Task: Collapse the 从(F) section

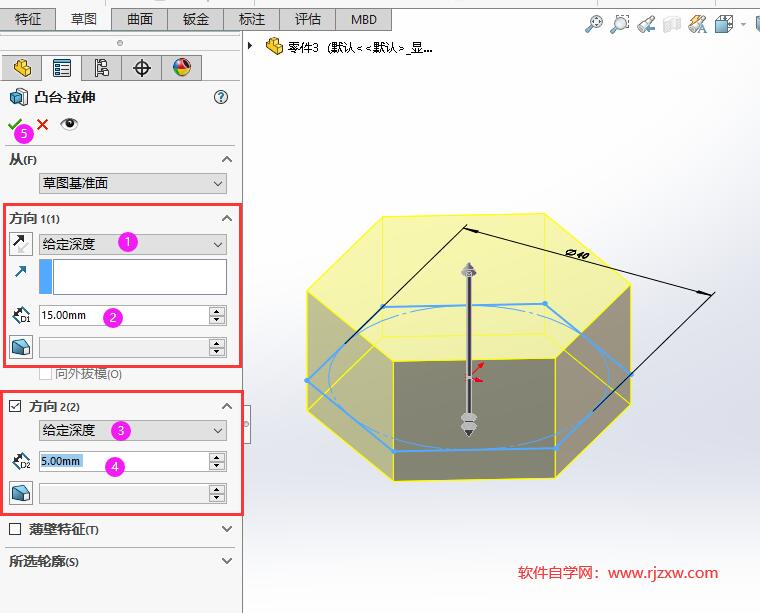Action: click(226, 159)
